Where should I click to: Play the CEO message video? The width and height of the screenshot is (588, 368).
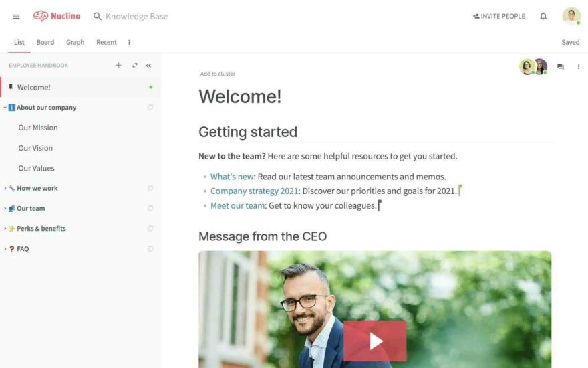(375, 341)
